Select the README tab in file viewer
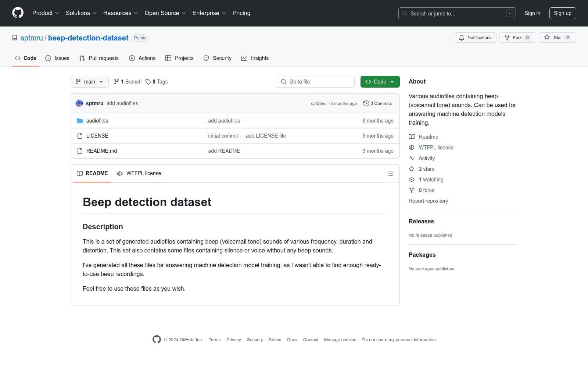The image size is (588, 368). [x=92, y=173]
